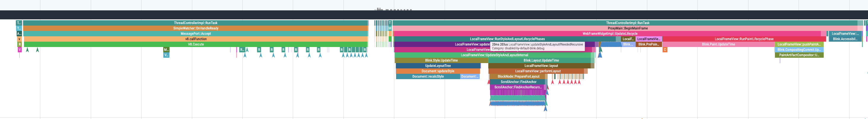Screen dimensions: 868x119
Task: Select the small olive R slice at far left
Action: click(20, 44)
